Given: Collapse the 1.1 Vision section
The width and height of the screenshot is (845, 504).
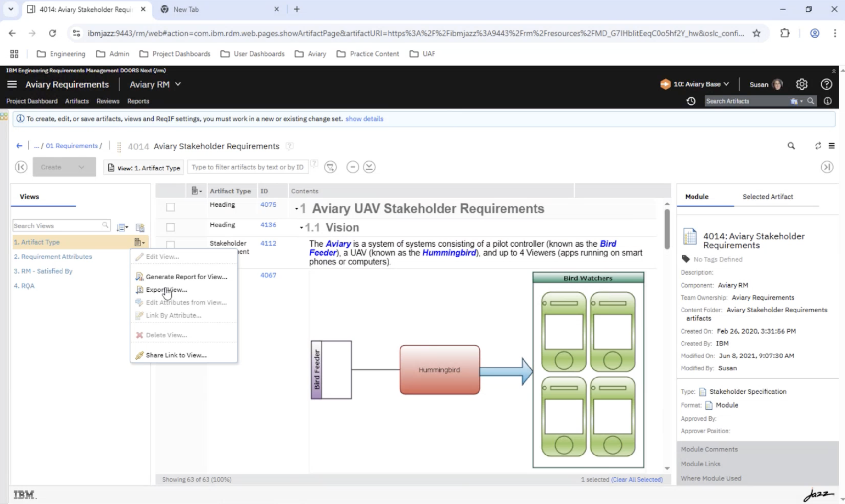Looking at the screenshot, I should 301,228.
